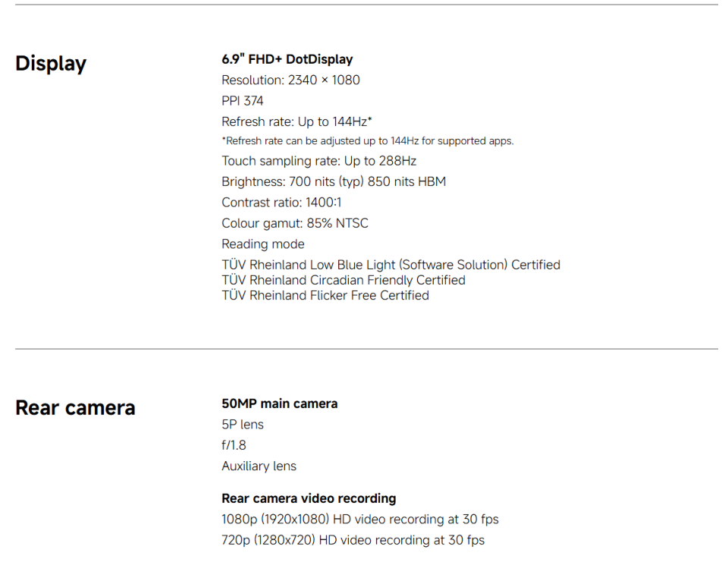Click the TÜV Rheinland Low Blue Light line
The image size is (728, 578).
391,265
